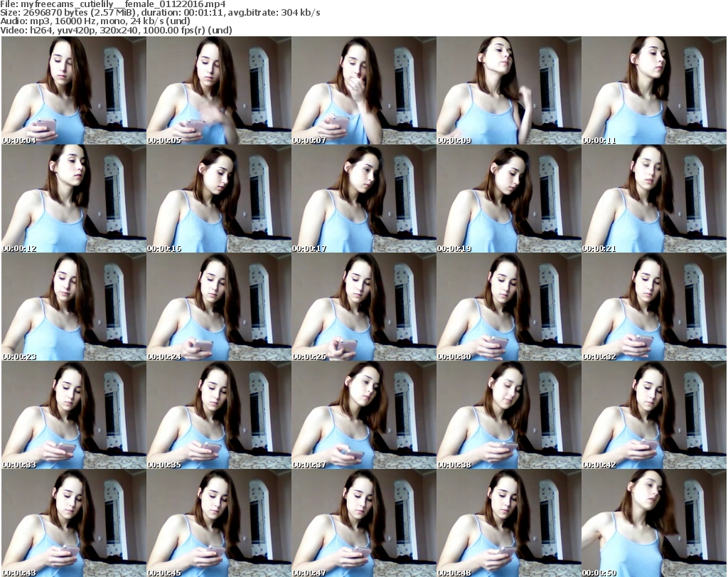View the frame stamped 00:00:45
Image resolution: width=728 pixels, height=577 pixels.
pos(219,523)
